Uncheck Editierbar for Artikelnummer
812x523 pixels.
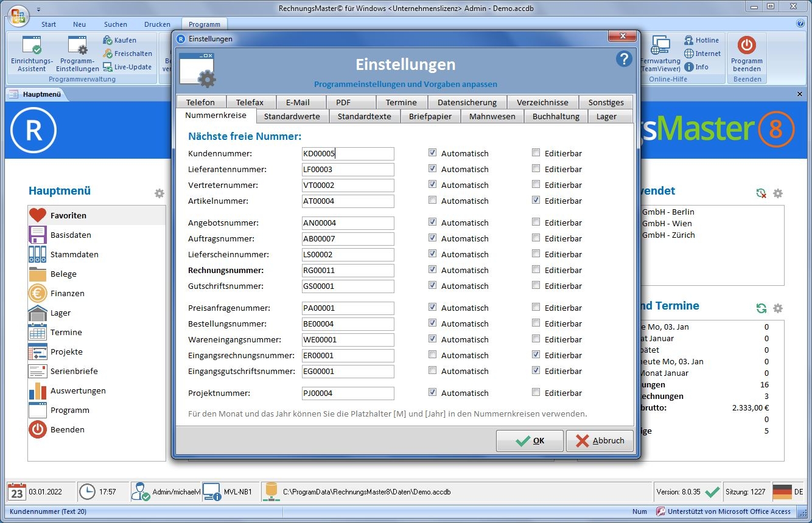click(x=536, y=201)
